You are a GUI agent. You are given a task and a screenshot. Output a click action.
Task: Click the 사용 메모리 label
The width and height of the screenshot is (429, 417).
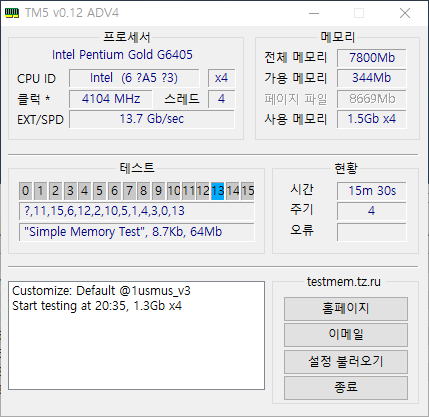click(295, 119)
